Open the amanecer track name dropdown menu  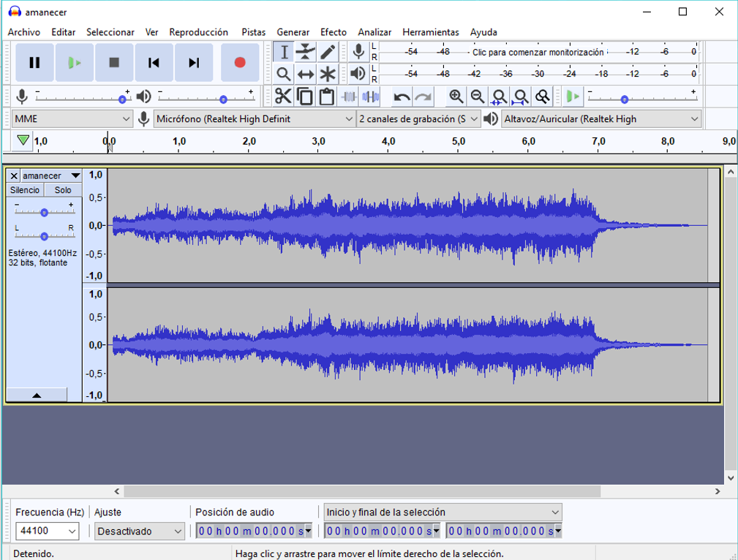pos(77,175)
